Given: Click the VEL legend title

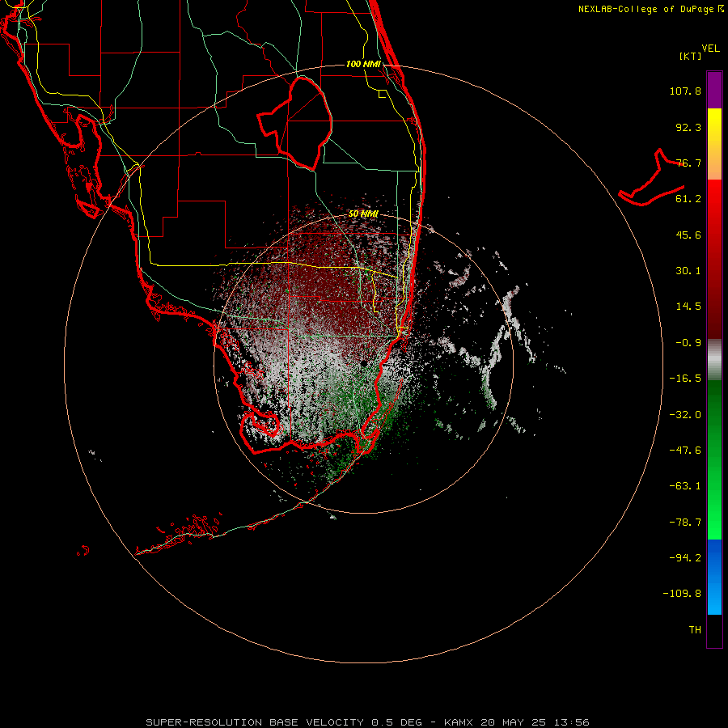Looking at the screenshot, I should coord(710,49).
